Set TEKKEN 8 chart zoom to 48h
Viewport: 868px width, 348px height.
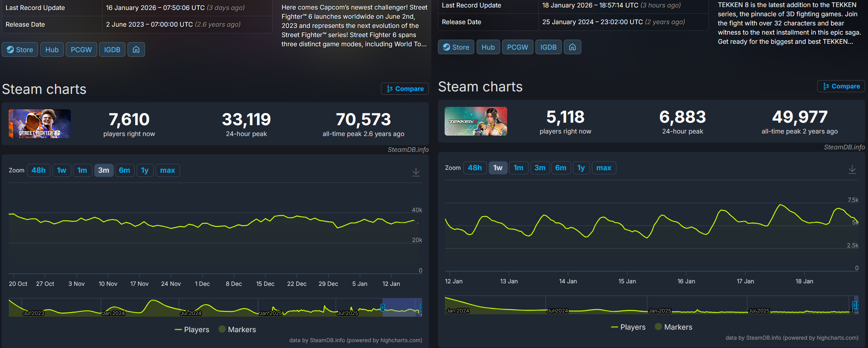(475, 168)
